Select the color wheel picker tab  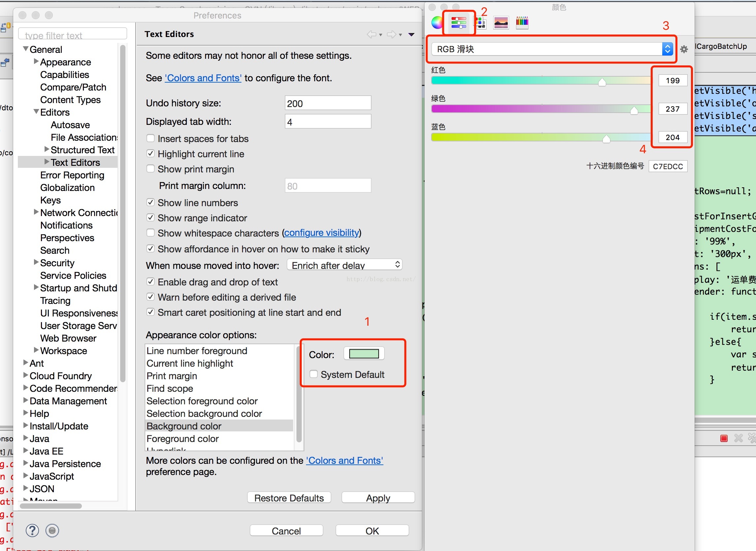coord(437,23)
